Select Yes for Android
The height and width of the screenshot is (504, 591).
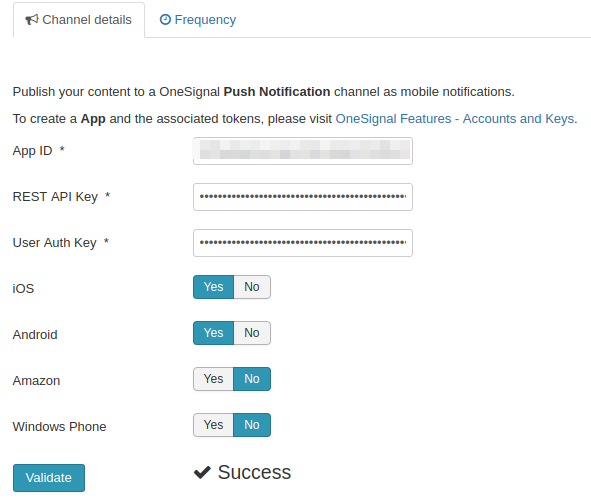(x=213, y=333)
